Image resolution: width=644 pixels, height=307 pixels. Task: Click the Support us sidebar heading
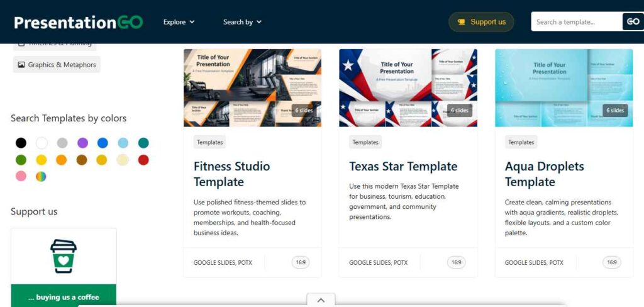34,211
